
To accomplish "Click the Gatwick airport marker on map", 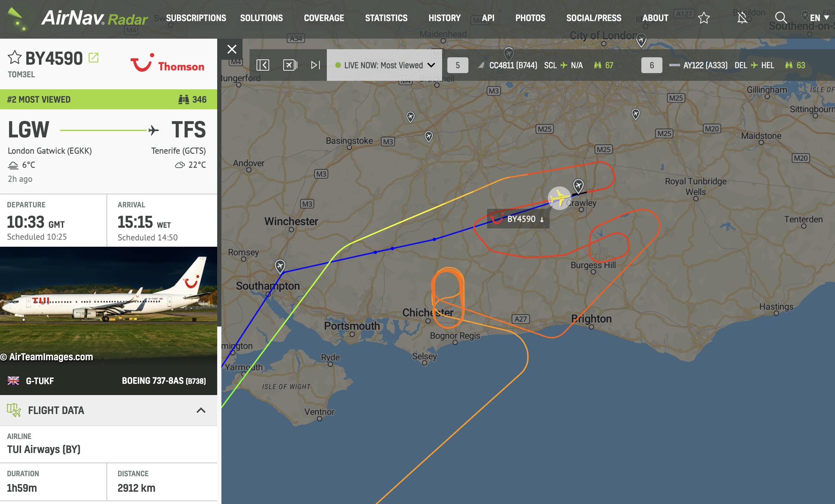I will point(578,185).
